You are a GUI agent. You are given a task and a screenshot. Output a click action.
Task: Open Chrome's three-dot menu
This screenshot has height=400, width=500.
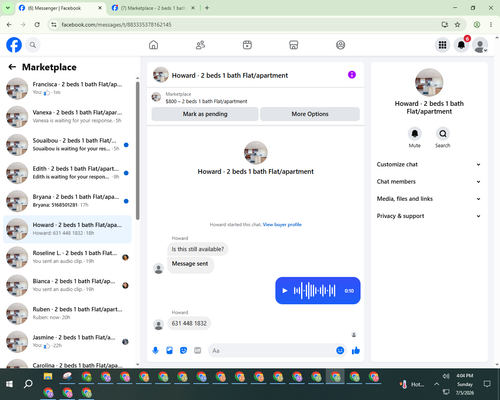(x=491, y=25)
